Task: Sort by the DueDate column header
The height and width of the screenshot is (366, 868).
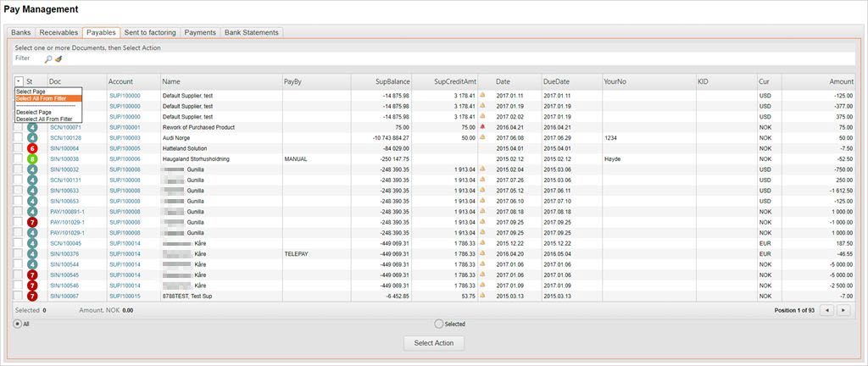Action: (x=556, y=81)
